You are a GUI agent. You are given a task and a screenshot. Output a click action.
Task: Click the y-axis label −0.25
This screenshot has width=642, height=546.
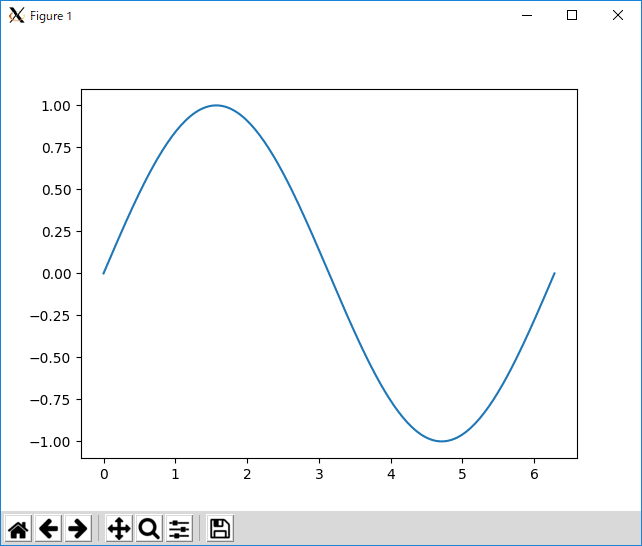pos(50,316)
